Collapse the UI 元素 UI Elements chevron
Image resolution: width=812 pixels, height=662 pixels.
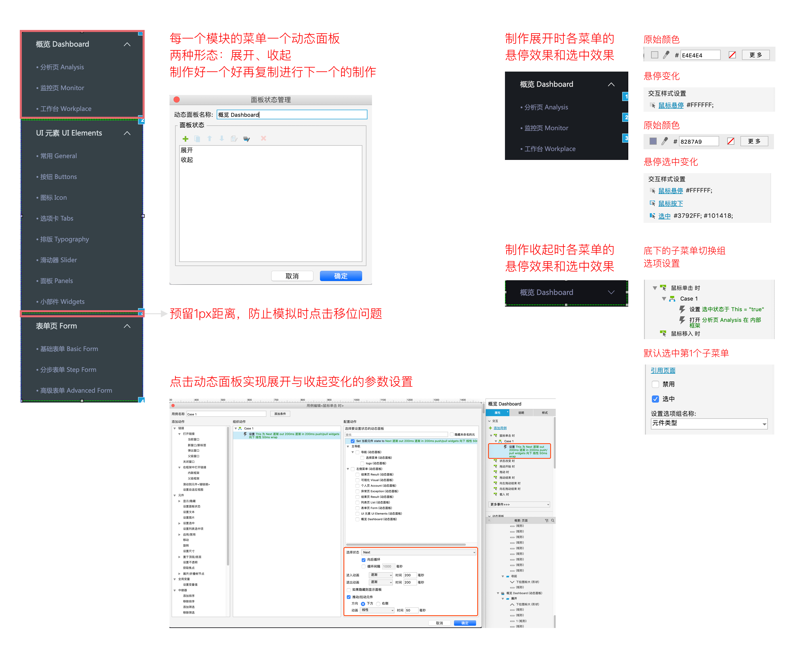coord(127,134)
